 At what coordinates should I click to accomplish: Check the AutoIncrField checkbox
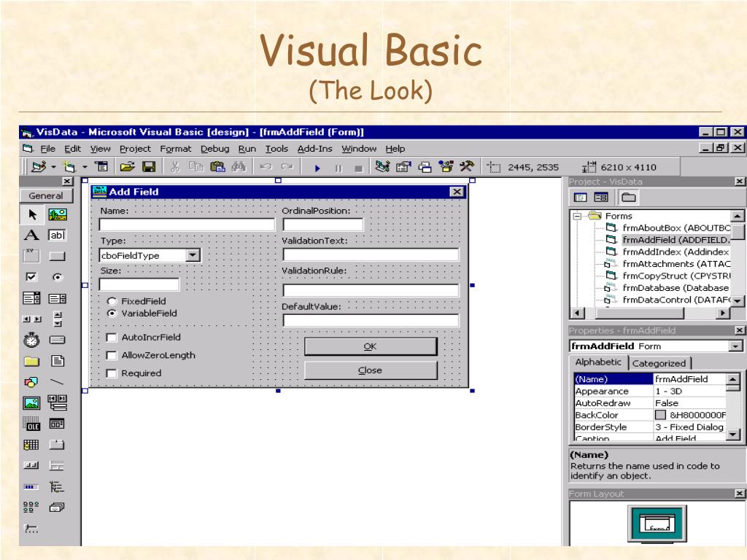point(112,337)
